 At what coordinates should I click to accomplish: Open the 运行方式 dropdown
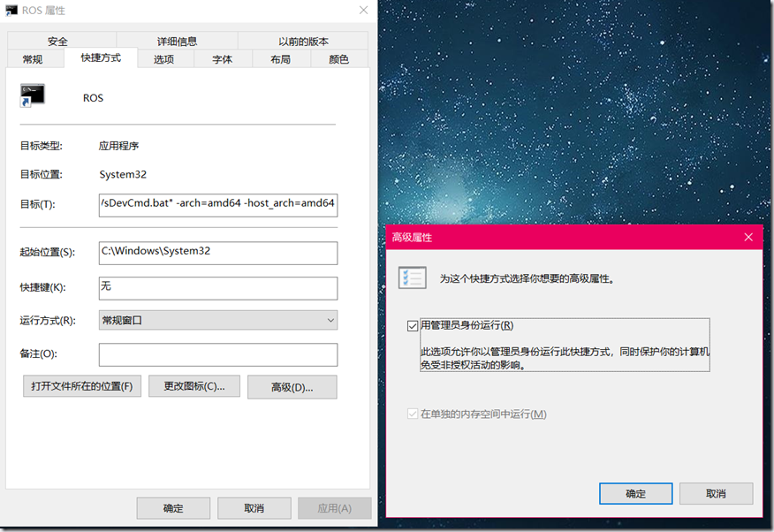218,320
